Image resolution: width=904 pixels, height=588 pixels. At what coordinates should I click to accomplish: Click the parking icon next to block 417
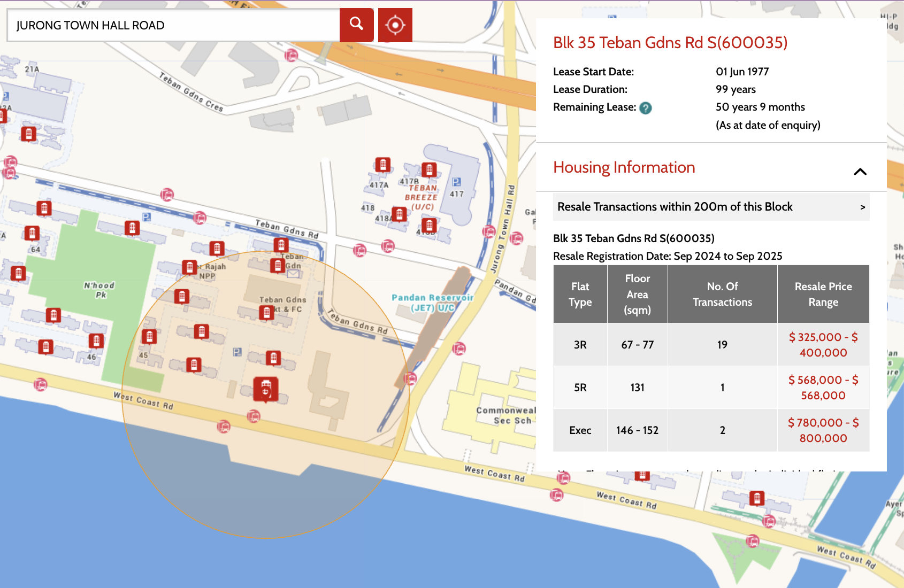click(456, 182)
